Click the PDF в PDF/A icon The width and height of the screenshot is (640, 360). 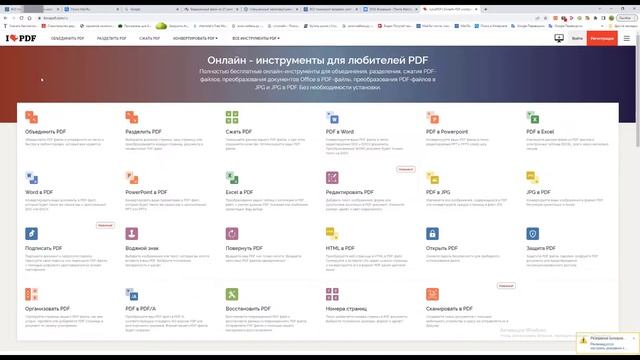131,294
